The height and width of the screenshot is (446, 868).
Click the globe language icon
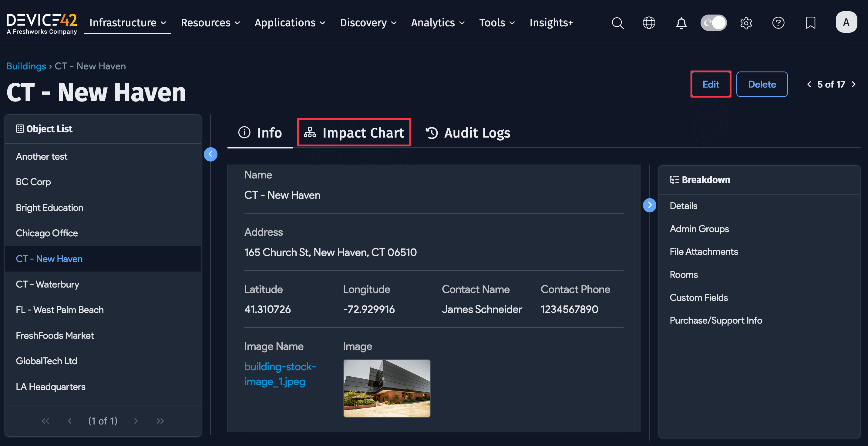pos(649,23)
